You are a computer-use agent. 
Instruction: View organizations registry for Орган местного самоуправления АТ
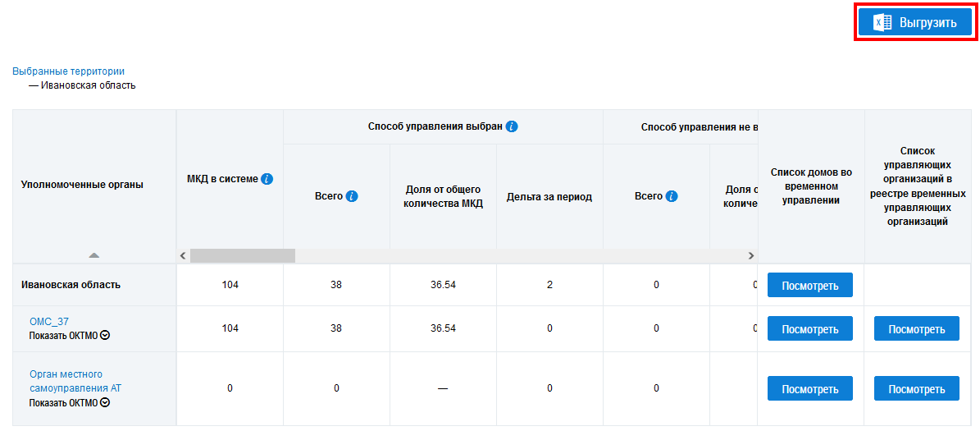click(x=917, y=389)
